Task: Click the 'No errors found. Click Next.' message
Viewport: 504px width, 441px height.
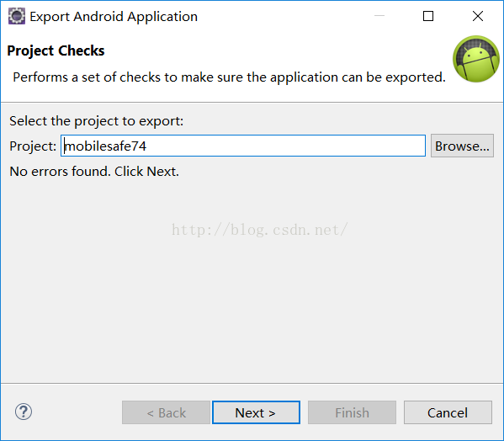Action: [x=94, y=172]
